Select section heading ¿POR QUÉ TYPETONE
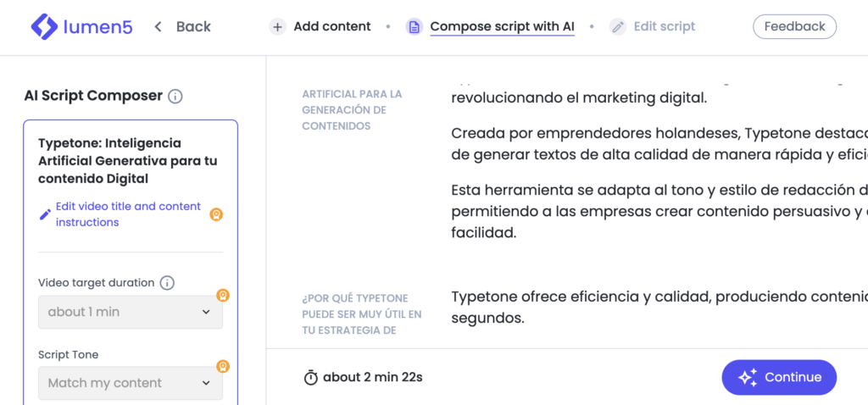 (x=362, y=314)
